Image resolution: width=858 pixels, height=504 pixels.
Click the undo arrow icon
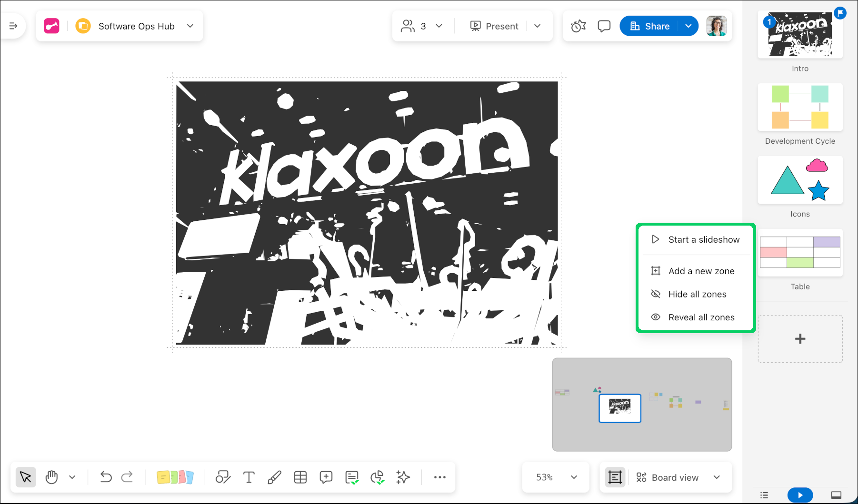[x=106, y=477]
